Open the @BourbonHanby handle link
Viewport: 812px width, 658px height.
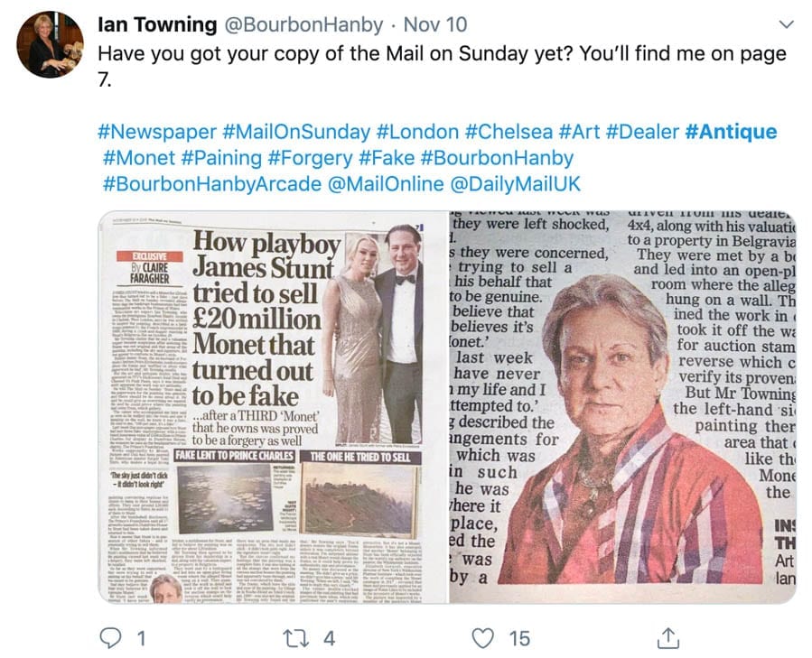[x=287, y=25]
